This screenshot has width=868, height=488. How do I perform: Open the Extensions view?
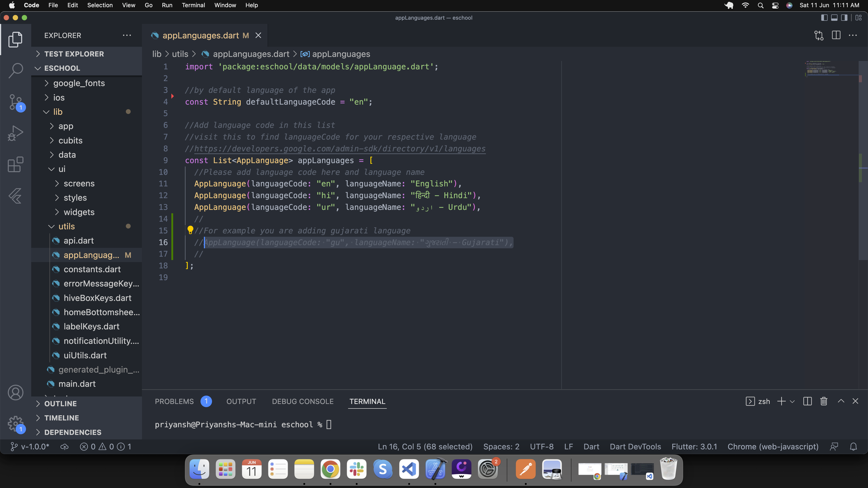[16, 164]
